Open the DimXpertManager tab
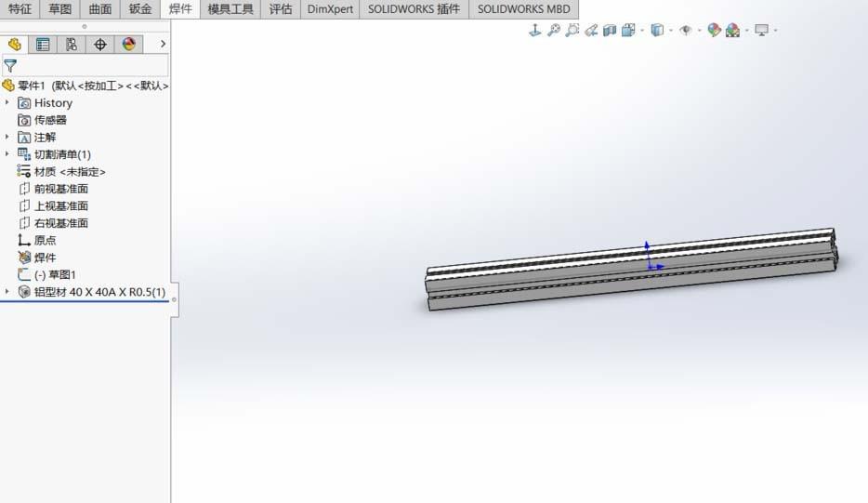868x503 pixels. click(x=100, y=45)
